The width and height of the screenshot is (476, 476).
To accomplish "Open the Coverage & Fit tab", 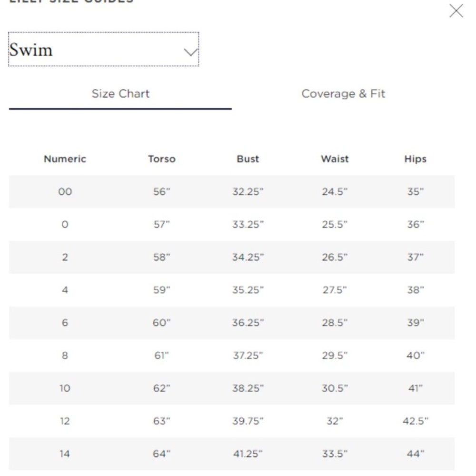I will (x=343, y=94).
